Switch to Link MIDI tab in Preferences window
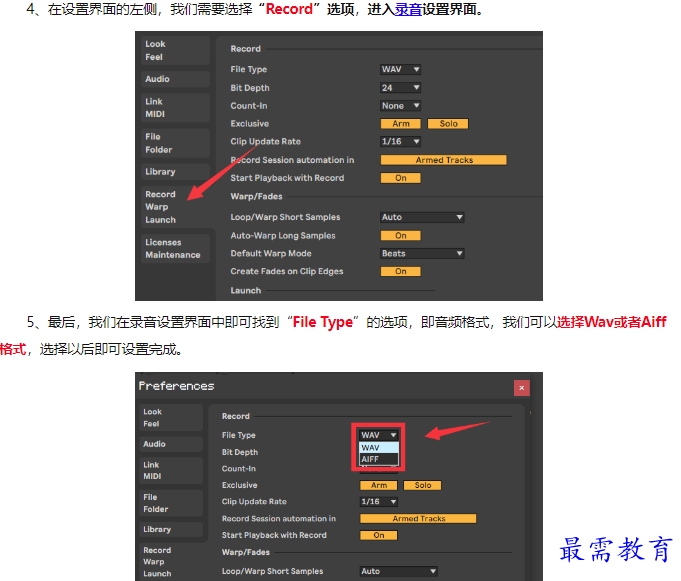The width and height of the screenshot is (681, 581). [x=172, y=471]
